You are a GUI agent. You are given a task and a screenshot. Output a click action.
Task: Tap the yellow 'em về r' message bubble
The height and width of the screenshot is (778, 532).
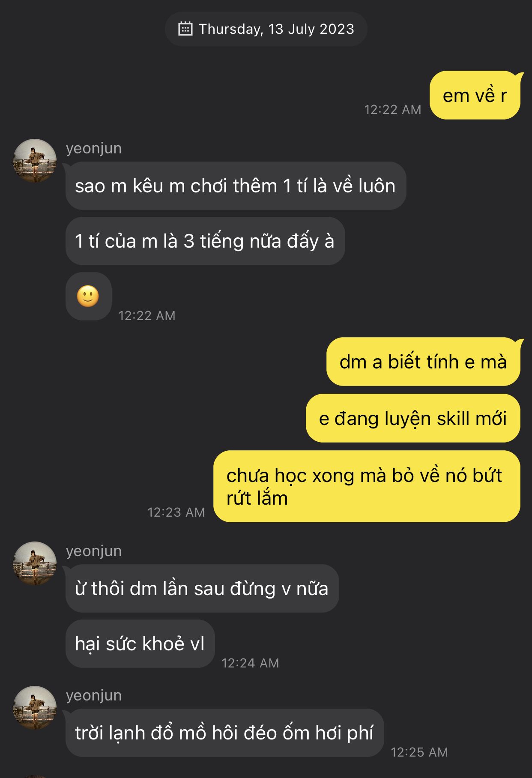475,95
